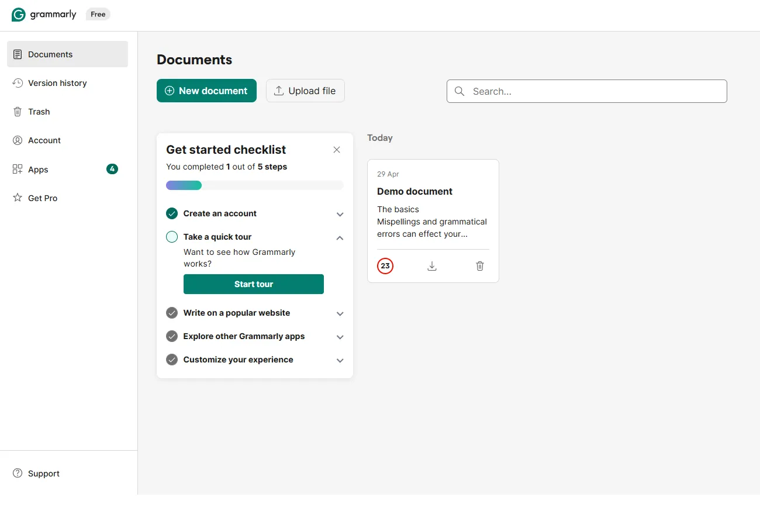The width and height of the screenshot is (760, 532).
Task: Click the Support question mark icon
Action: 18,474
